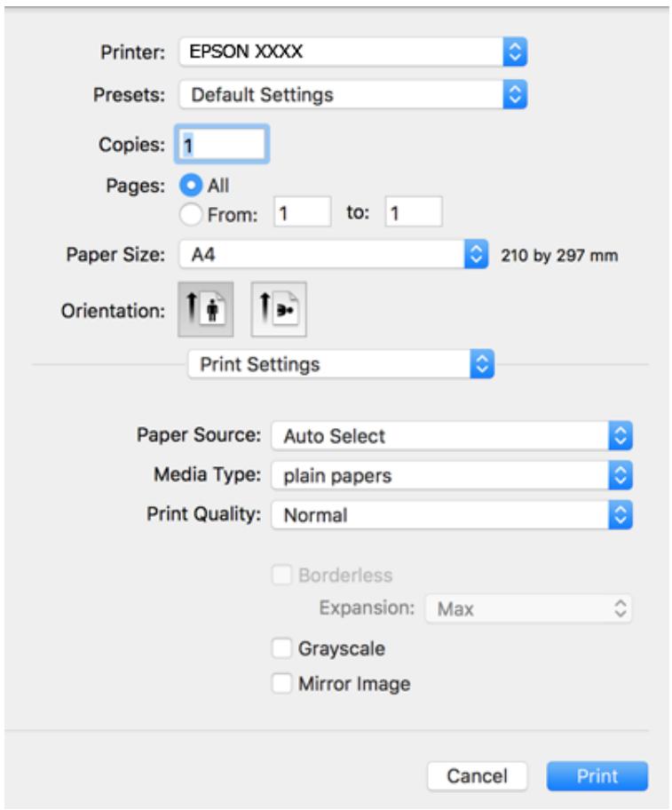
Task: Open Media Type plain papers dropdown
Action: coord(452,475)
